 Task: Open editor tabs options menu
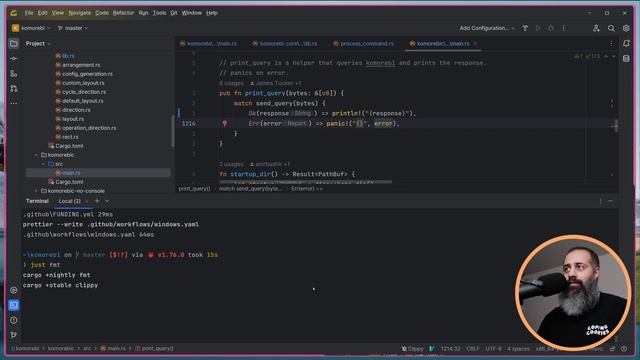pyautogui.click(x=611, y=43)
